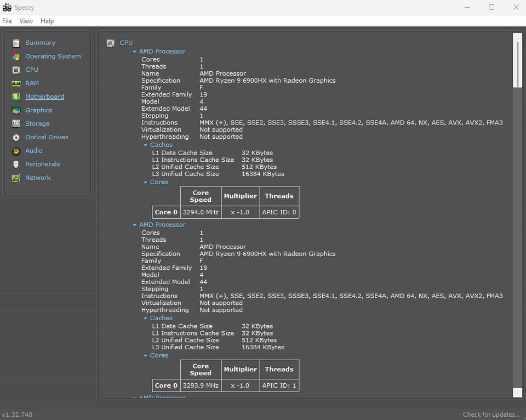Click the Network card icon in sidebar
This screenshot has height=420, width=526.
16,178
